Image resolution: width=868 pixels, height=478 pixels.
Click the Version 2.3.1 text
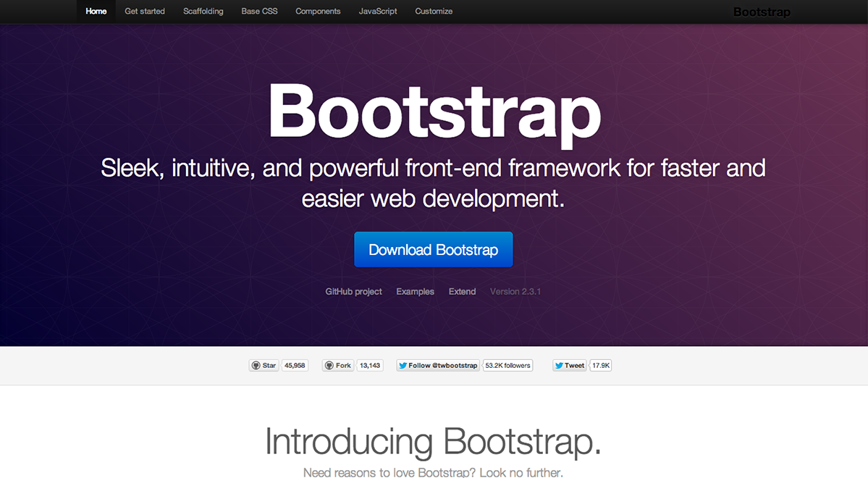tap(515, 291)
